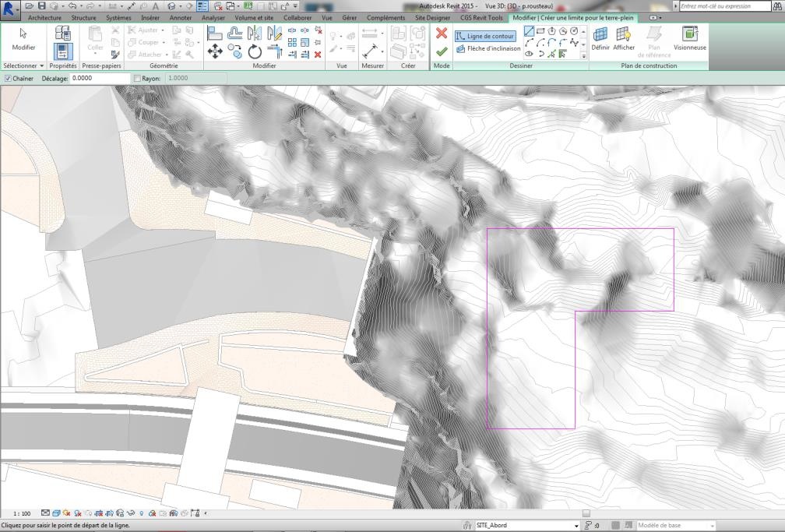Screen dimensions: 785x532
Task: Click the green checkmark to finish edit mode
Action: click(442, 51)
